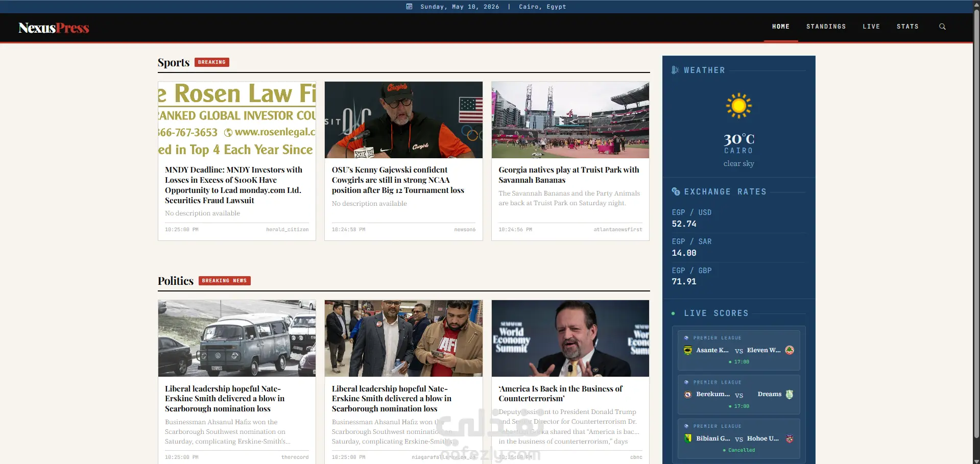Click the Premier League icon on the Asante K... match
The image size is (980, 464).
coord(686,338)
